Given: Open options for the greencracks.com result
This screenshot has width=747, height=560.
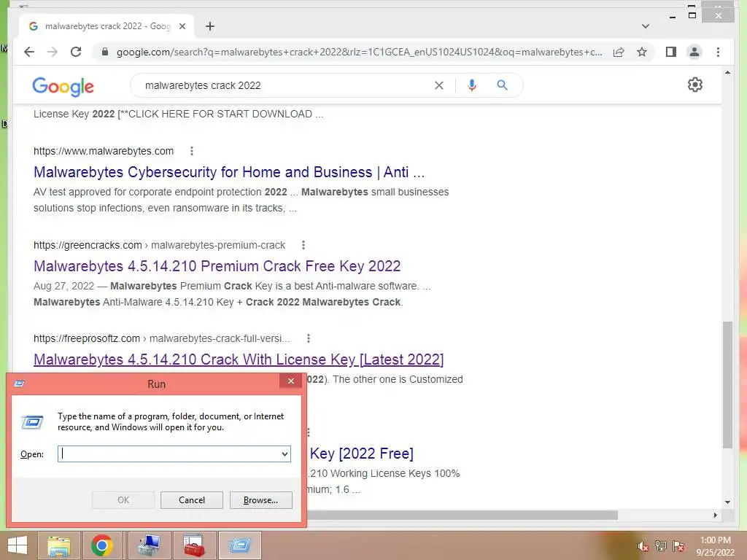Looking at the screenshot, I should pos(303,245).
